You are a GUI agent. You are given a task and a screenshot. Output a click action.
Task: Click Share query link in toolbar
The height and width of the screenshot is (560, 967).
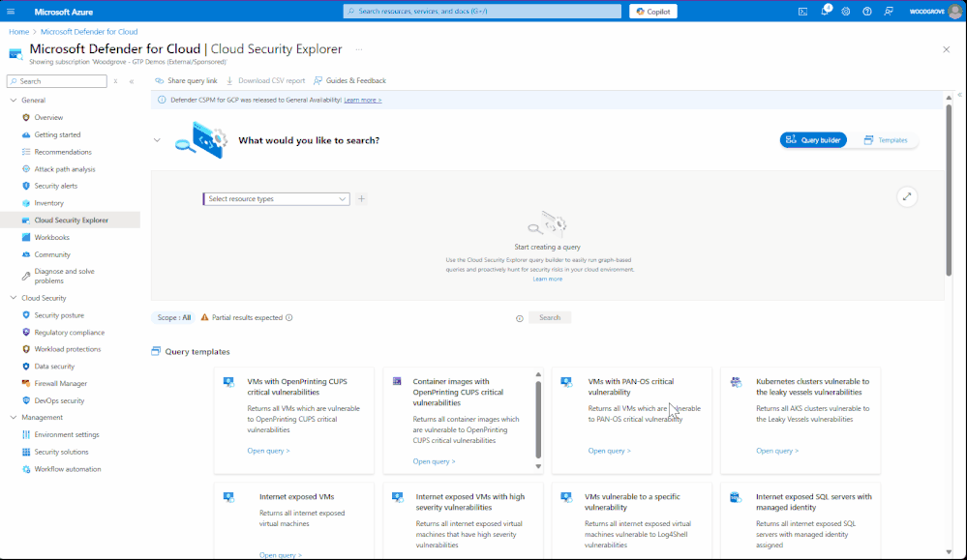(186, 80)
